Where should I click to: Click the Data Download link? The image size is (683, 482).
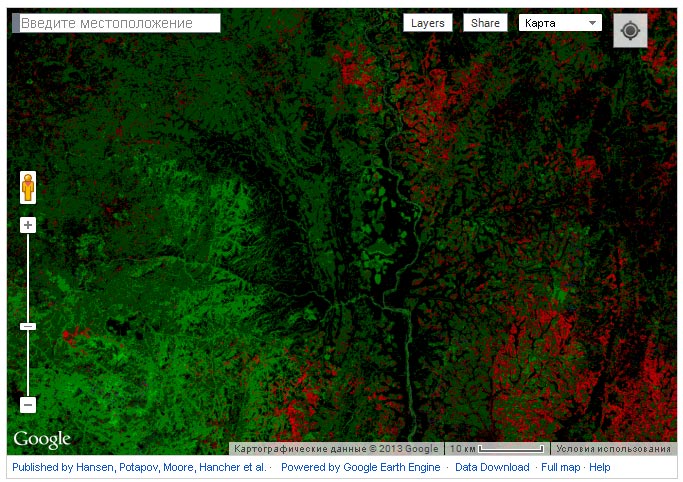point(492,467)
